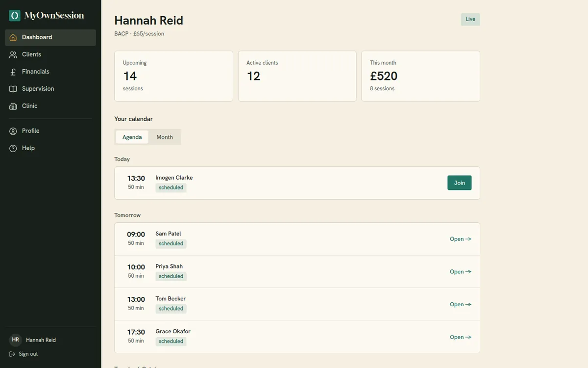
Task: Click the £520 monthly total
Action: click(384, 76)
